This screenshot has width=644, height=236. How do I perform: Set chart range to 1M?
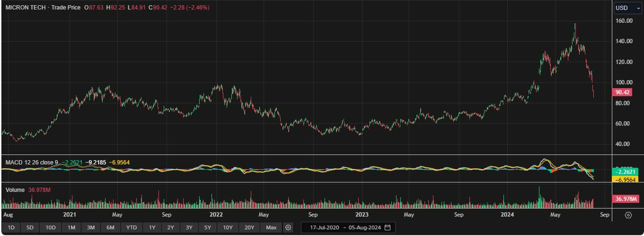pos(71,227)
